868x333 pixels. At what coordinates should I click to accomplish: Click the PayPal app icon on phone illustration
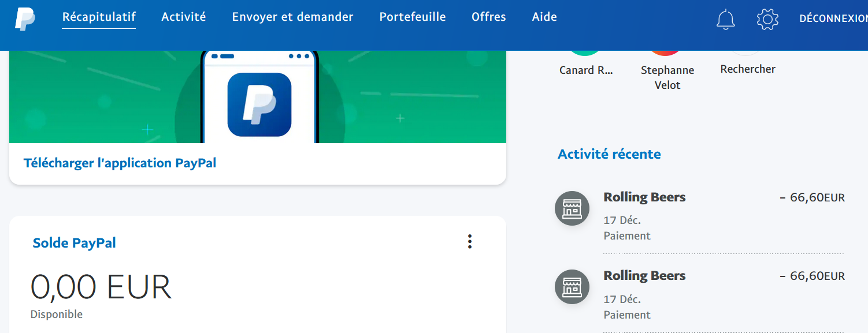(259, 104)
